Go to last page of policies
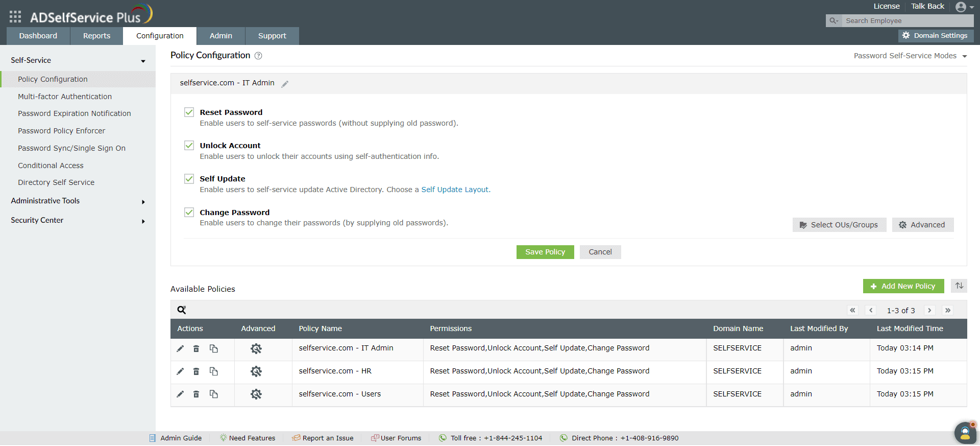This screenshot has height=446, width=980. [x=948, y=310]
